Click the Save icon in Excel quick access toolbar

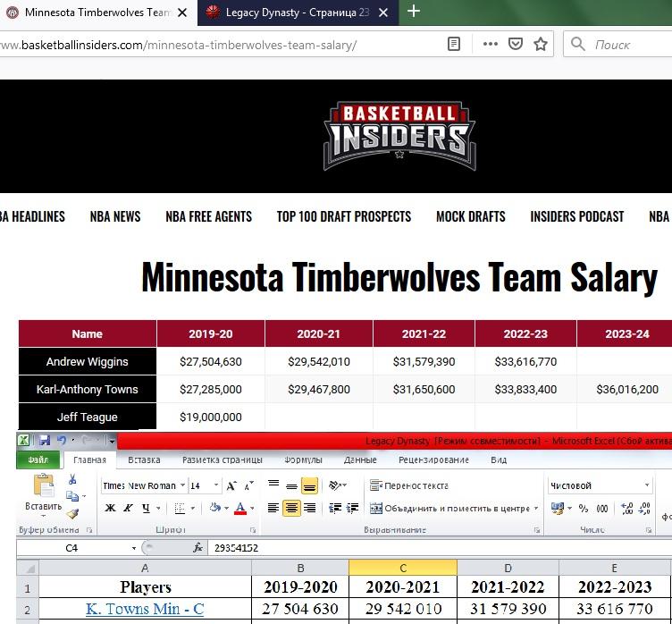coord(44,440)
